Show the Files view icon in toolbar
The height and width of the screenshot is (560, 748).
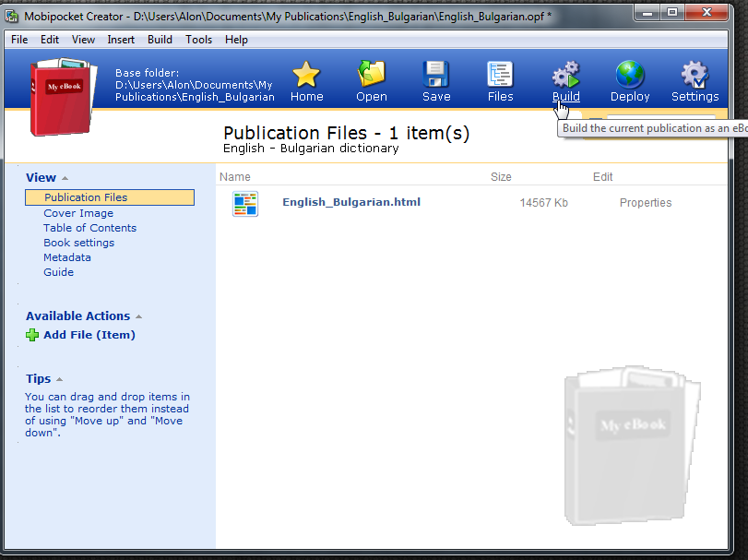pyautogui.click(x=500, y=75)
